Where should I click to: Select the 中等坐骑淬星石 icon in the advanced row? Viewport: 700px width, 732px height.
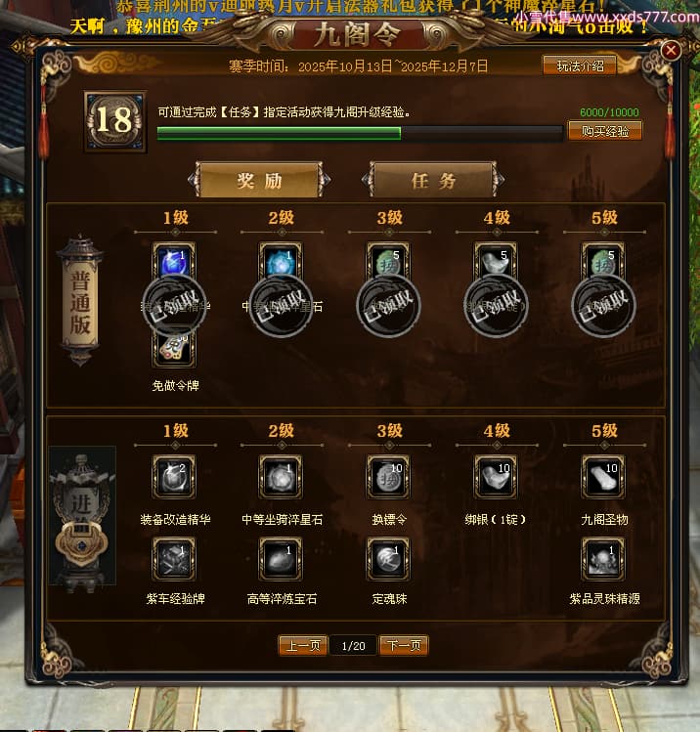[x=281, y=477]
